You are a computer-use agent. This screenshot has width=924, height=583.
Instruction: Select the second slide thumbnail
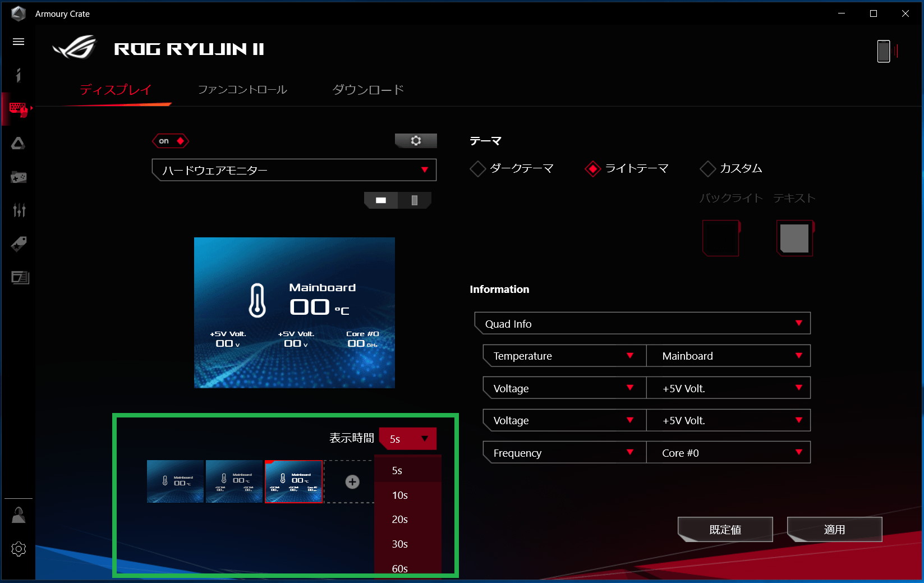click(x=234, y=481)
